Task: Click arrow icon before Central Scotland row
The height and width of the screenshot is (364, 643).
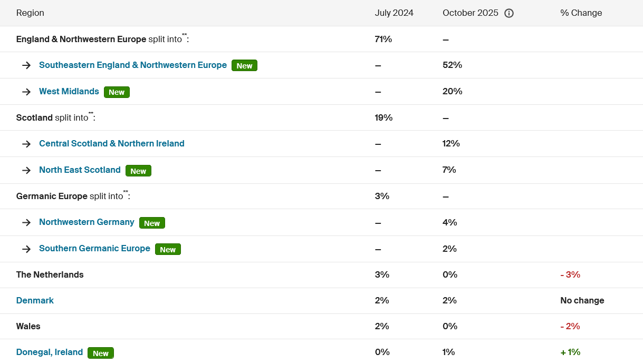Action: point(26,144)
